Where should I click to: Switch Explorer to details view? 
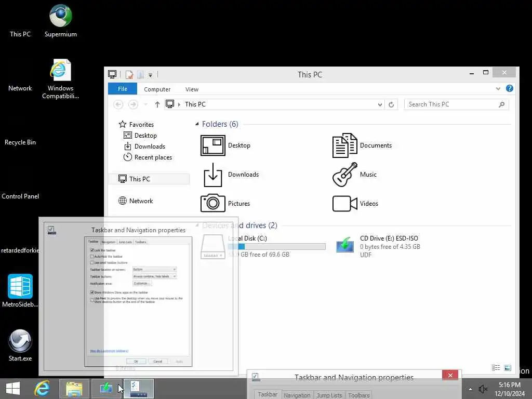496,368
